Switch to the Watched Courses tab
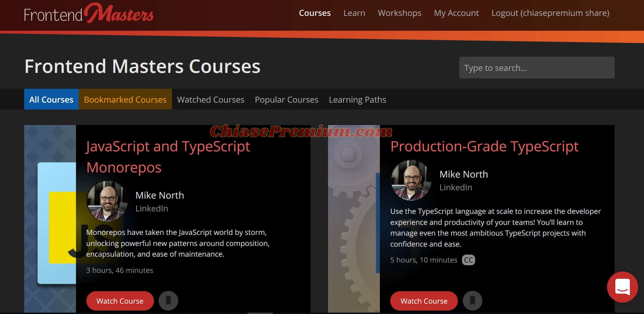 click(211, 99)
